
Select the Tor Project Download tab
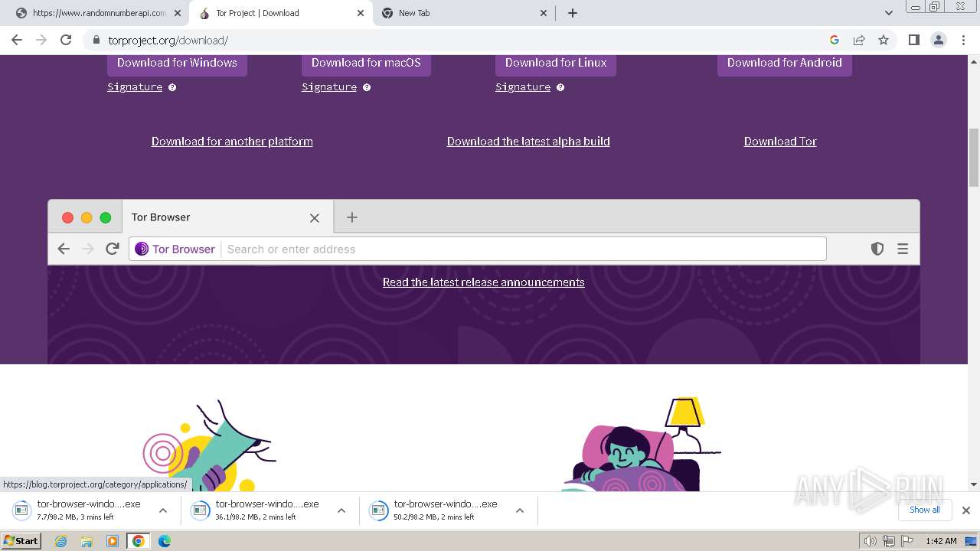(280, 13)
